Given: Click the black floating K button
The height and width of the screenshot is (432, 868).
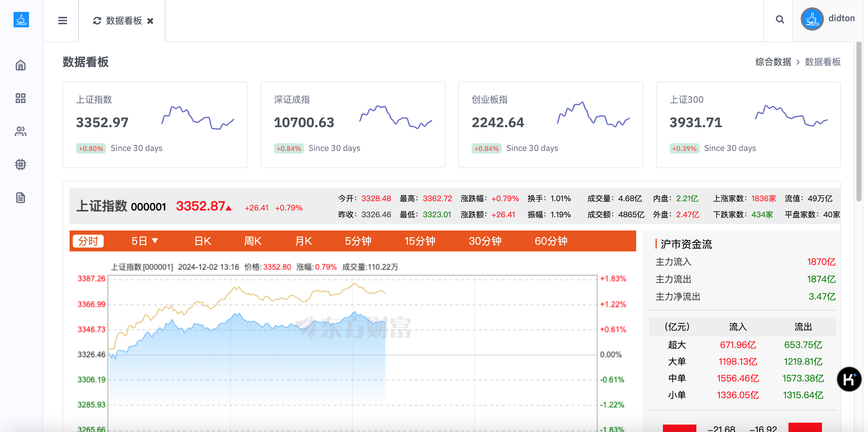Looking at the screenshot, I should (849, 380).
